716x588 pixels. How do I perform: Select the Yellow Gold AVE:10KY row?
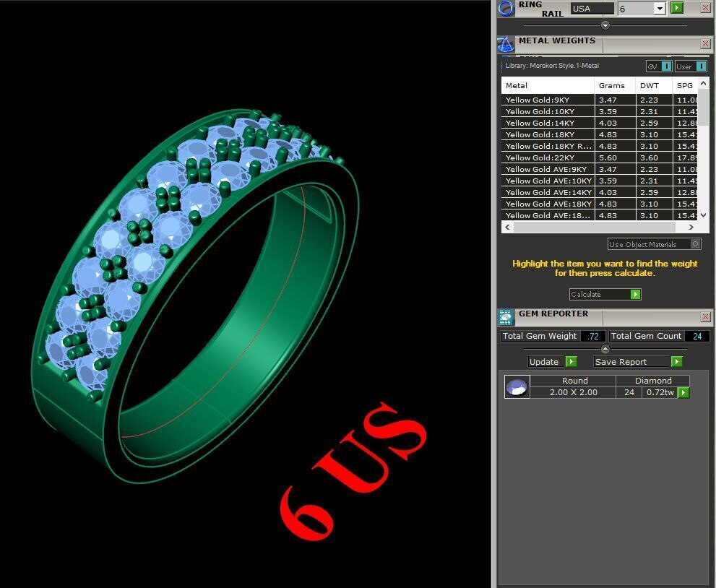599,181
